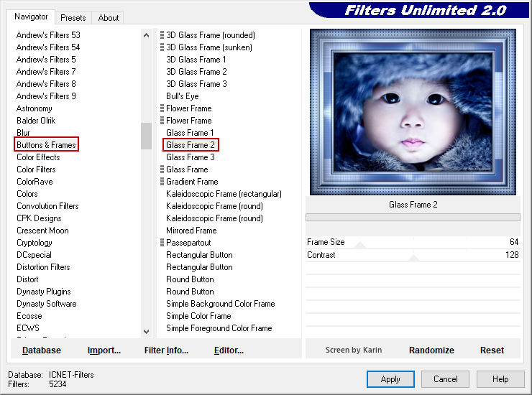Switch to the Presets tab

click(x=73, y=18)
